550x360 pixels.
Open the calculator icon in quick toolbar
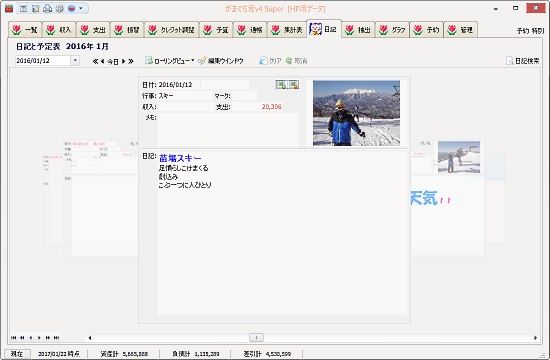pyautogui.click(x=24, y=8)
